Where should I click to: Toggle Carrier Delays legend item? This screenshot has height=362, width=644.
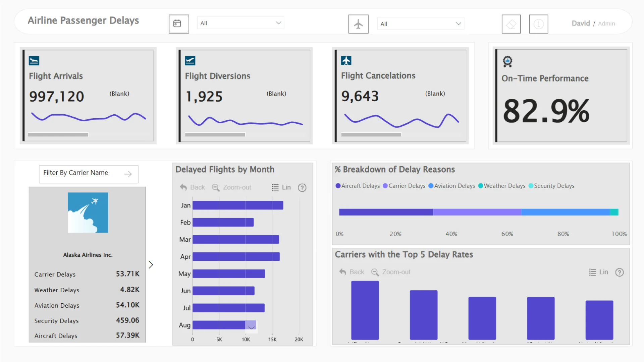point(404,186)
